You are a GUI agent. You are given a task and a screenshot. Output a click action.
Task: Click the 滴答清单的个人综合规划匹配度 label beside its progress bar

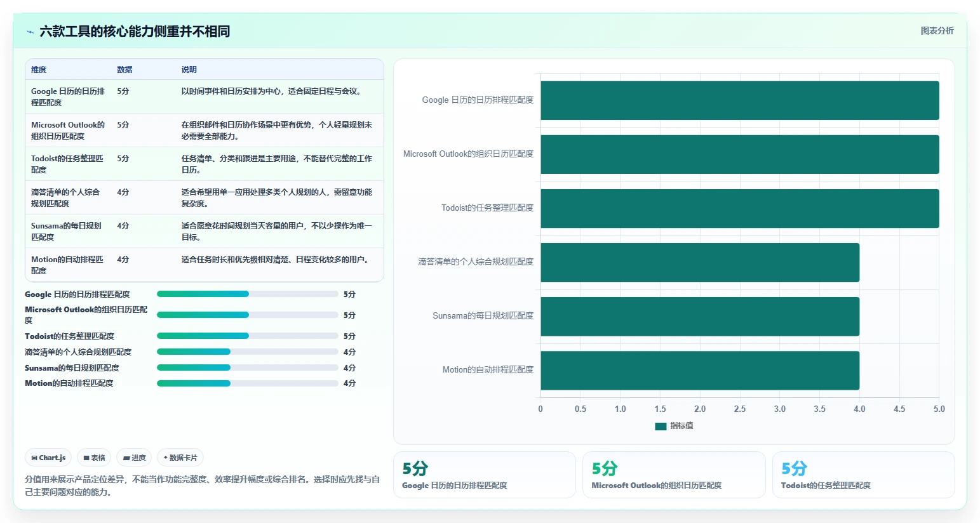point(78,352)
